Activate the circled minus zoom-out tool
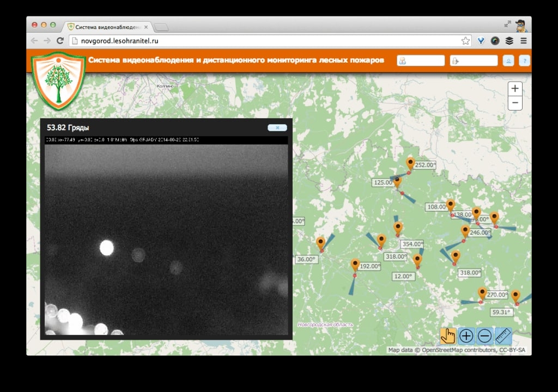 pos(484,336)
